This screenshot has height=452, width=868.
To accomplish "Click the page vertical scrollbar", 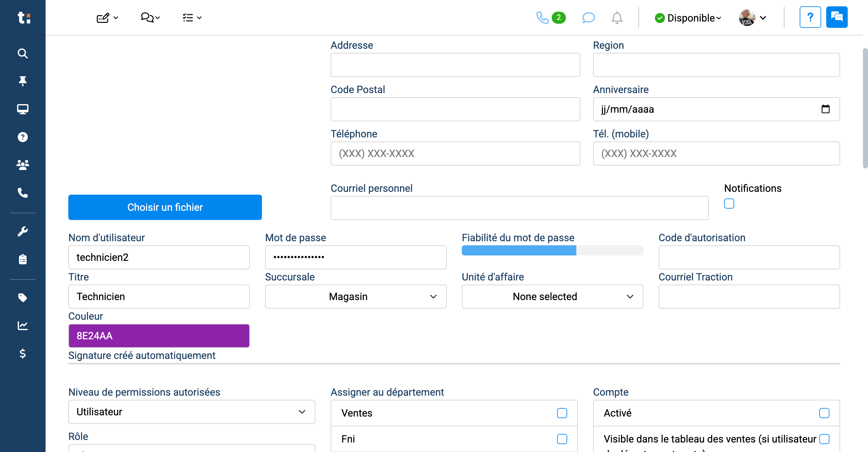I will 865,108.
